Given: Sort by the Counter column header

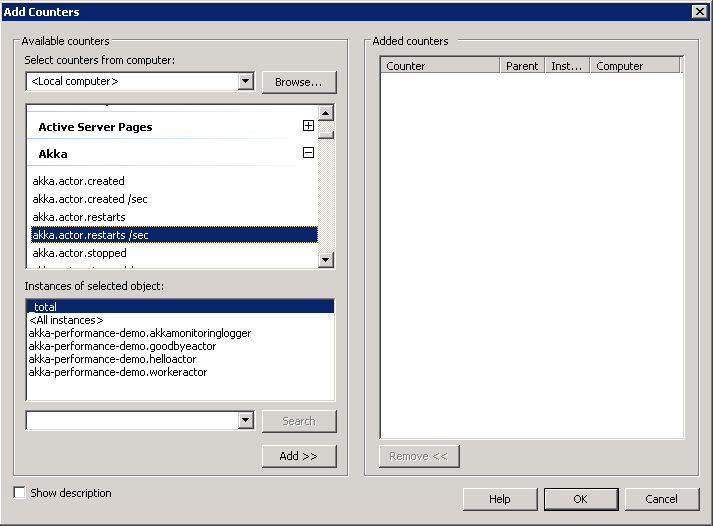Looking at the screenshot, I should [x=440, y=65].
